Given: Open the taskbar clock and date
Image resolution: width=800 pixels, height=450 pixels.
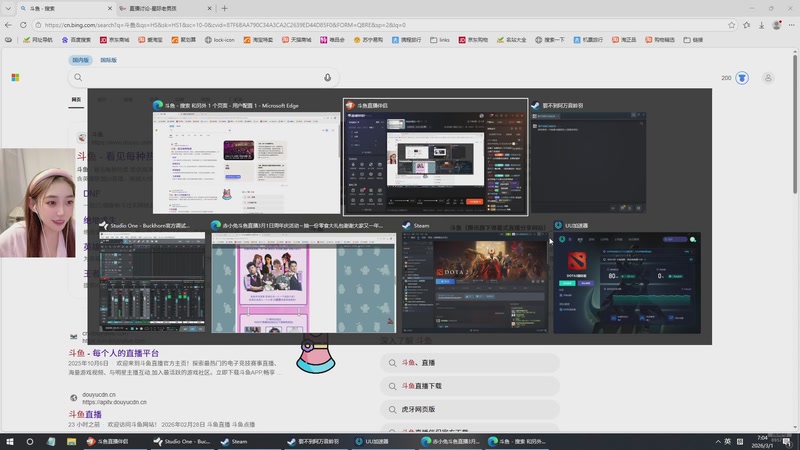Looking at the screenshot, I should pyautogui.click(x=762, y=442).
